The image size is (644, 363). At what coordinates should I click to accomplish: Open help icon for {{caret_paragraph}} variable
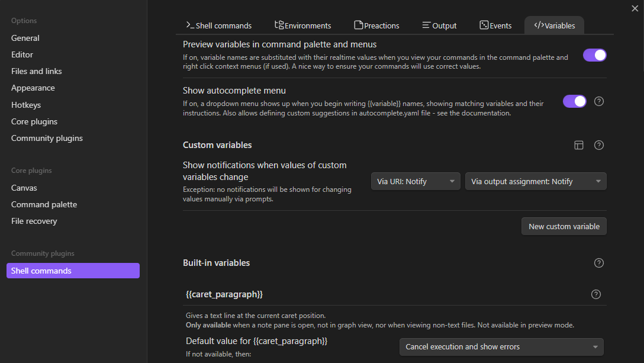596,294
